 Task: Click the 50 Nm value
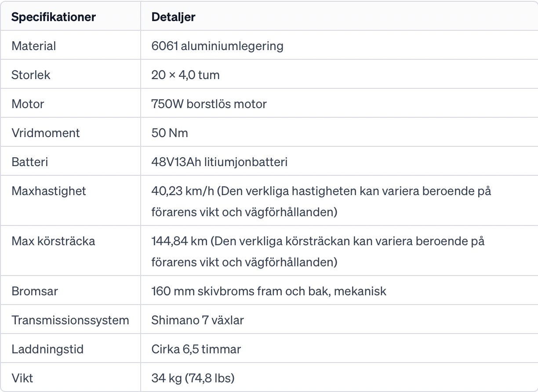(169, 133)
